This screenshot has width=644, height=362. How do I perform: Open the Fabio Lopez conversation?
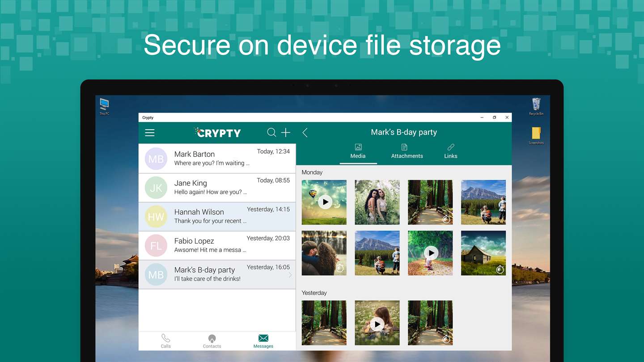point(217,246)
